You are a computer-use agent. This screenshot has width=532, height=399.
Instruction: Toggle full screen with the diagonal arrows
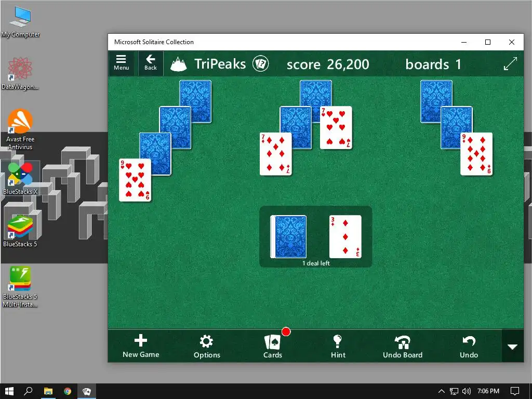(x=510, y=63)
